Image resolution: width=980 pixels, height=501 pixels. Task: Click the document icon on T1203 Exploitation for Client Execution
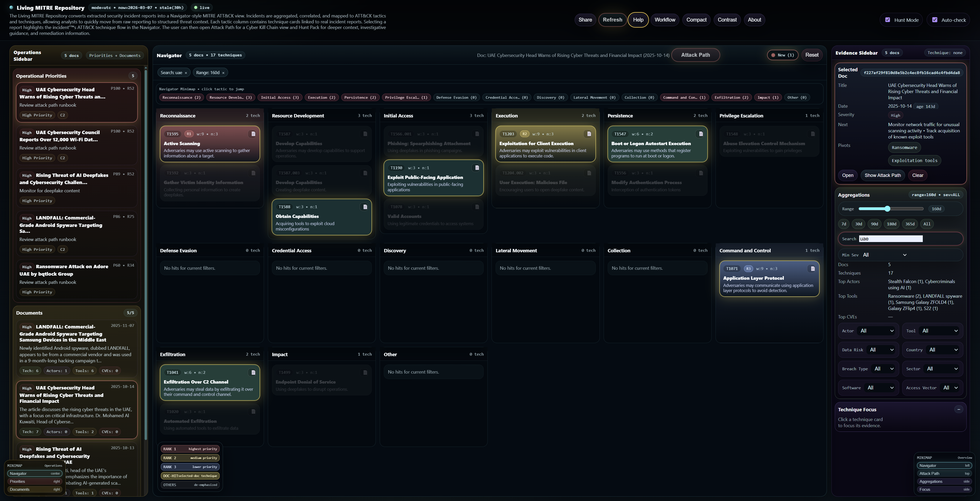click(589, 134)
